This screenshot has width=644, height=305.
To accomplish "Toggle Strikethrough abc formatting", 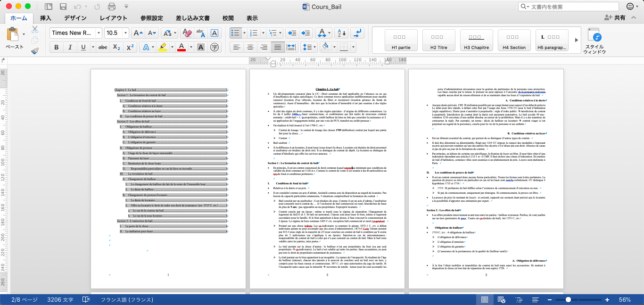I will click(103, 47).
